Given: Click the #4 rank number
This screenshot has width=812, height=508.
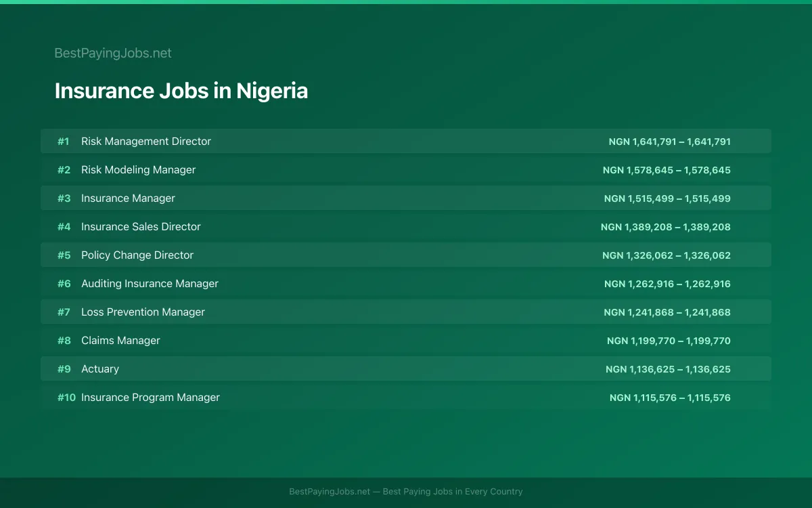Looking at the screenshot, I should click(x=64, y=226).
